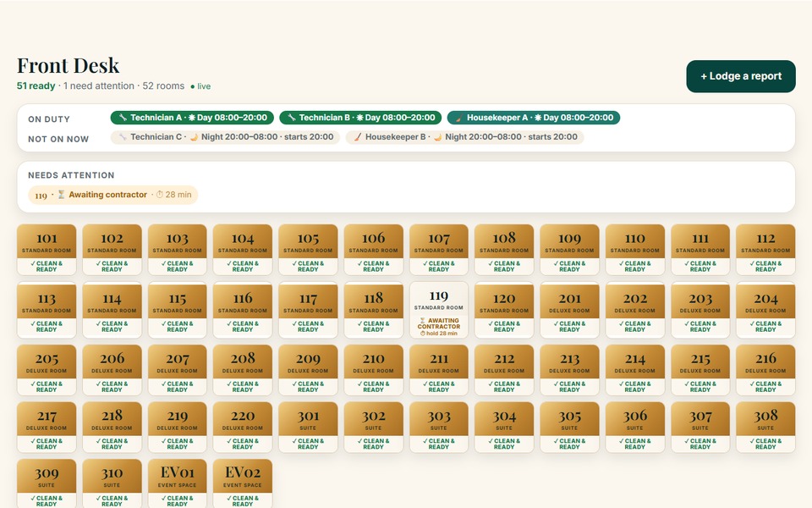This screenshot has width=812, height=508.
Task: Select room 120 standard room card
Action: click(504, 310)
